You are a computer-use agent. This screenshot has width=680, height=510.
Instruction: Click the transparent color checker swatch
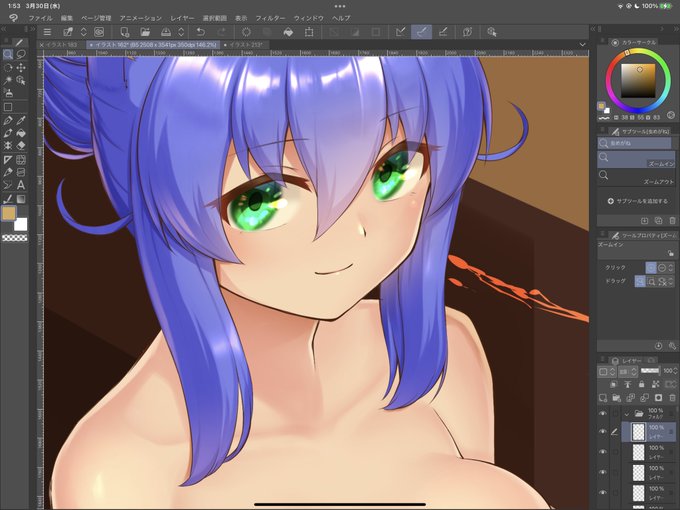click(x=14, y=238)
